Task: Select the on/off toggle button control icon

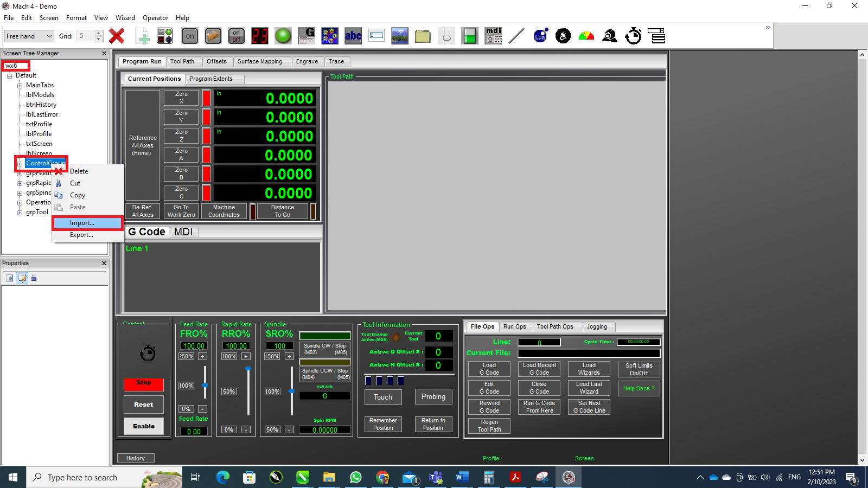Action: click(236, 36)
